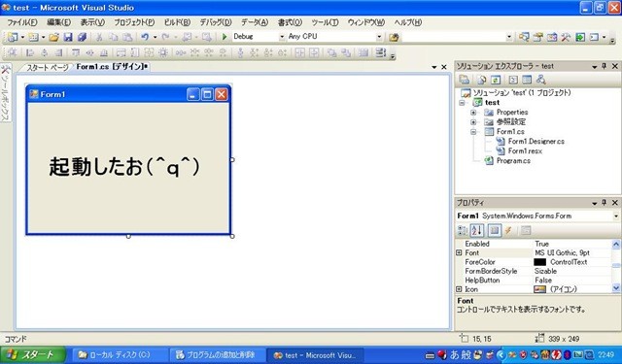Start debugging with the green play icon
622x364 pixels.
(x=225, y=37)
